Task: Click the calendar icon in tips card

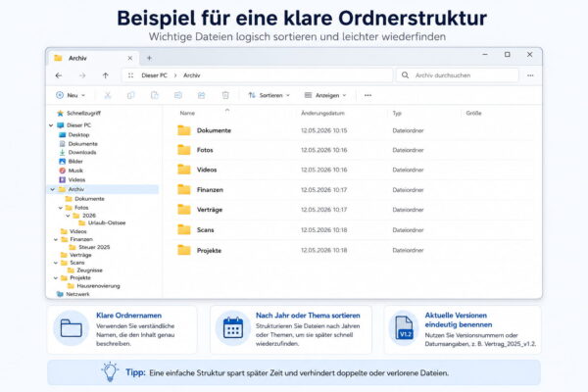Action: click(233, 328)
